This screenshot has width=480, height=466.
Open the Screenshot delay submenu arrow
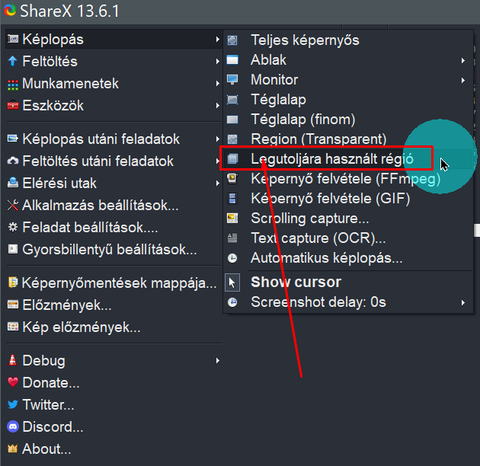[x=463, y=302]
